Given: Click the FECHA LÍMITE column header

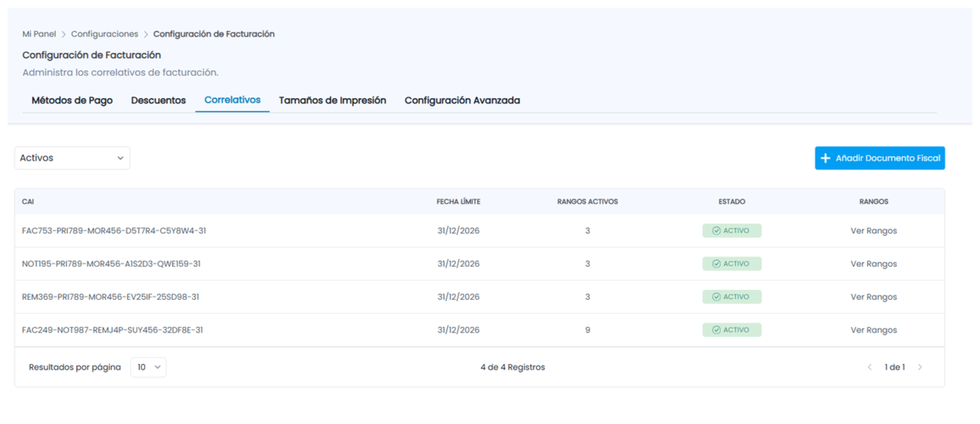Looking at the screenshot, I should coord(458,202).
